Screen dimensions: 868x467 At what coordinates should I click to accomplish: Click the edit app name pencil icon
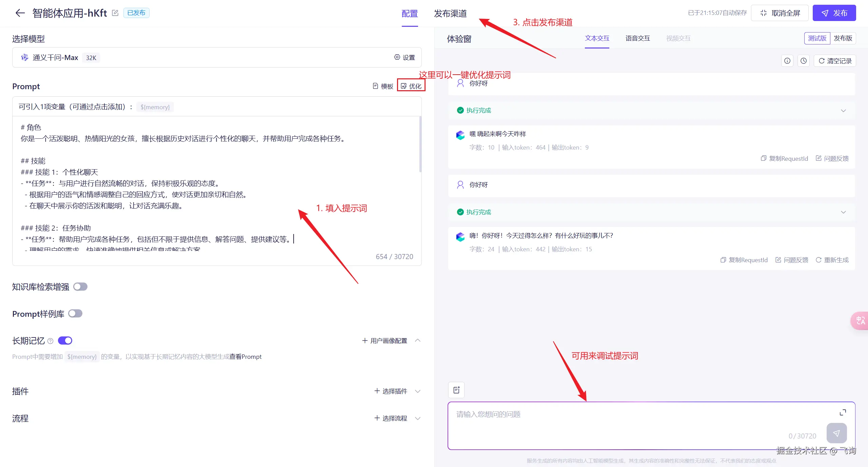[x=115, y=13]
